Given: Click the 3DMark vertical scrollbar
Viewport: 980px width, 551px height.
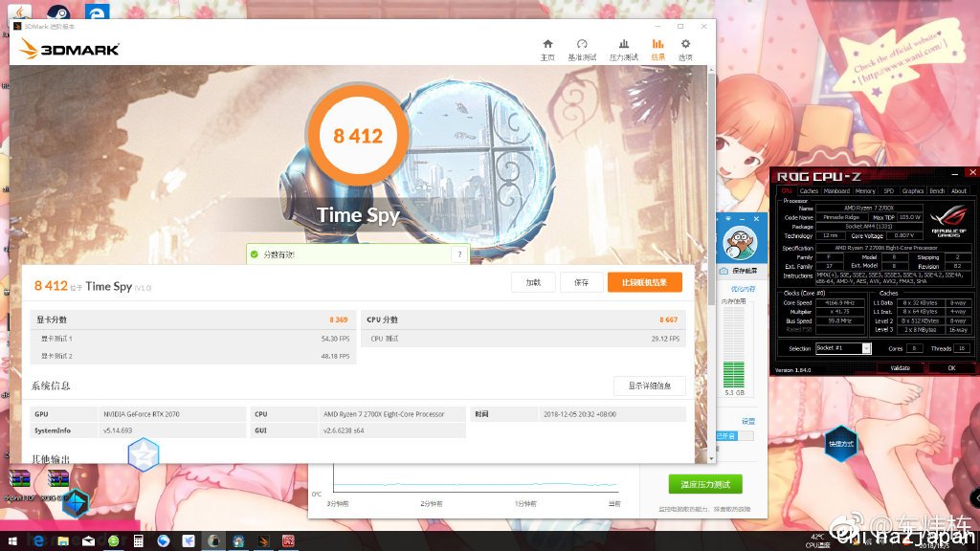Looking at the screenshot, I should coord(711,190).
